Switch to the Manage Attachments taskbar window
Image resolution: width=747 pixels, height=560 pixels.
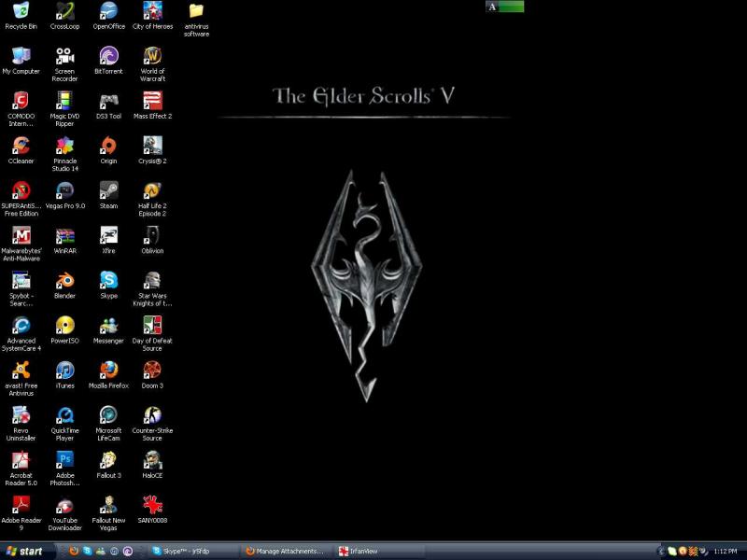tap(288, 551)
